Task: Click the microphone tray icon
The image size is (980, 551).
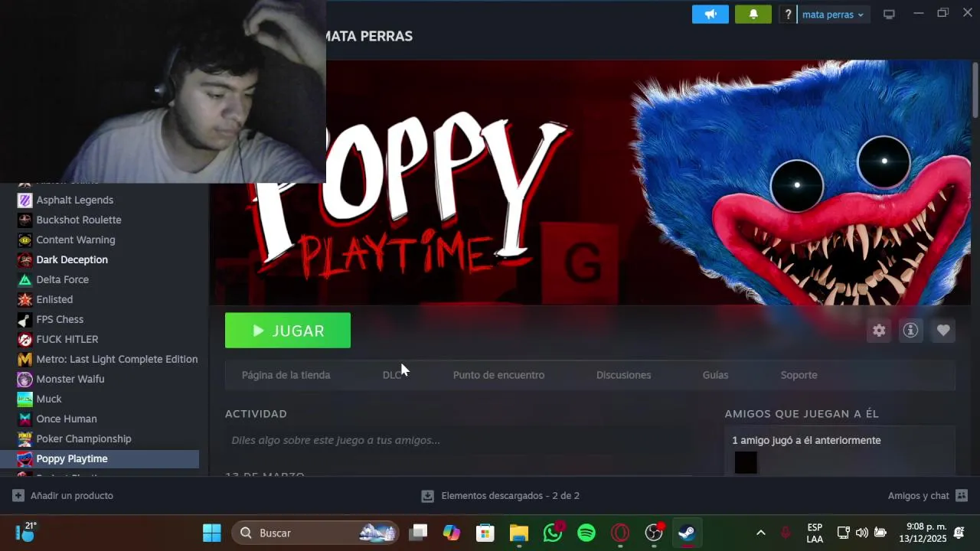Action: click(785, 533)
